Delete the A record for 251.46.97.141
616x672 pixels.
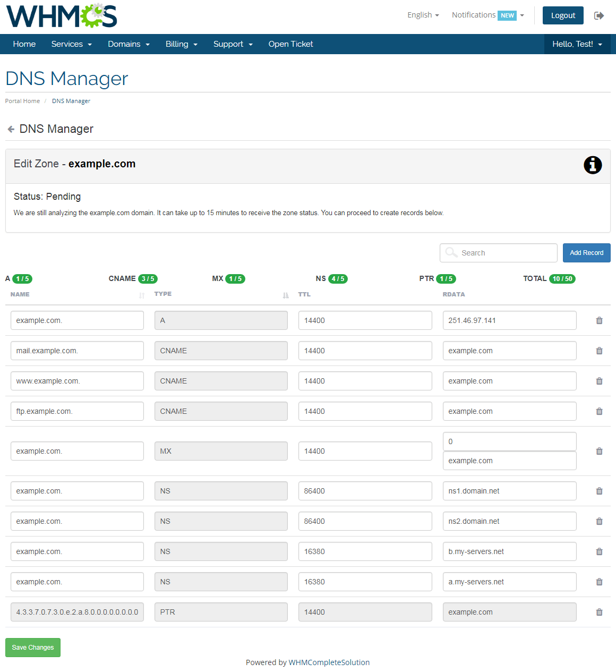[599, 320]
